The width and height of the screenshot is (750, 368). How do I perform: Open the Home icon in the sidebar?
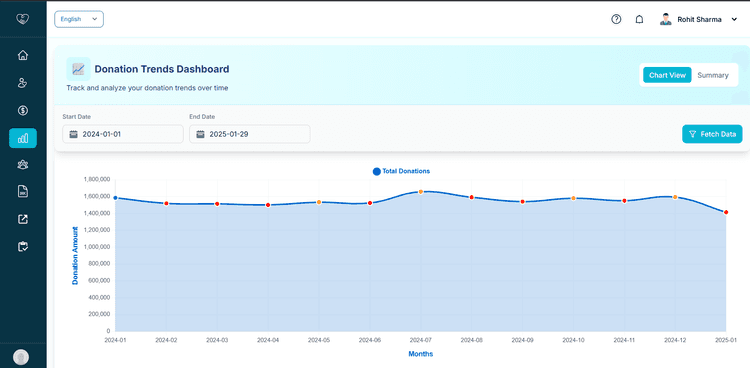(x=22, y=55)
